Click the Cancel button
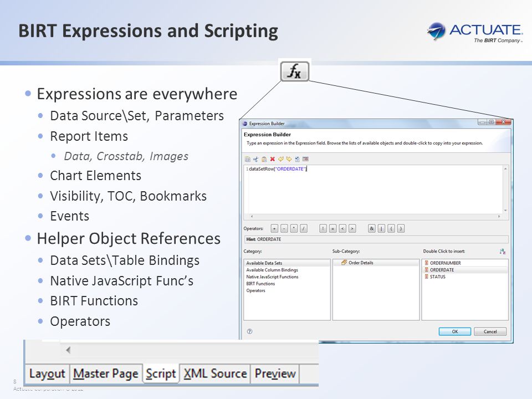 click(x=490, y=331)
